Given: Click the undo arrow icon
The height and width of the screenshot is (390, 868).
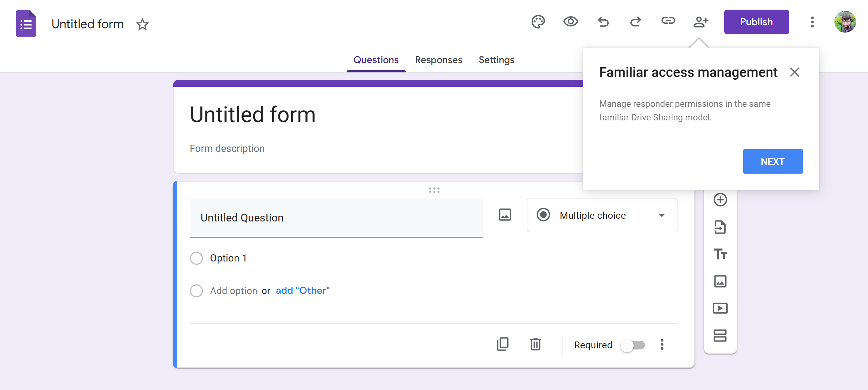Looking at the screenshot, I should click(x=603, y=22).
